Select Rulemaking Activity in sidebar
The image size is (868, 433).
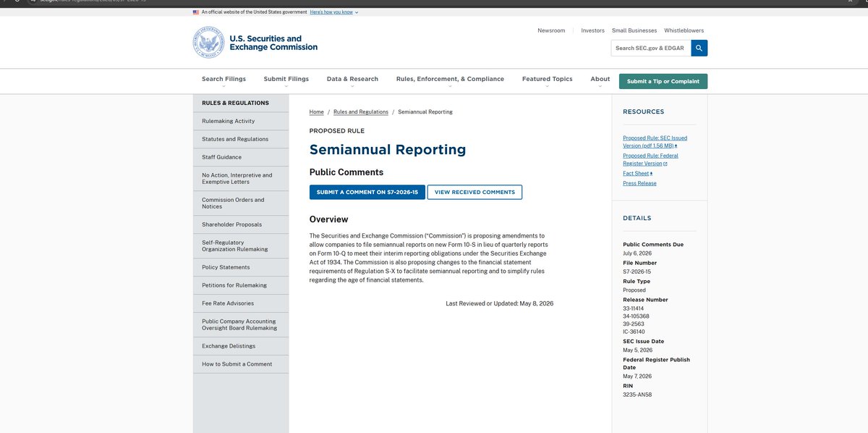click(x=241, y=121)
